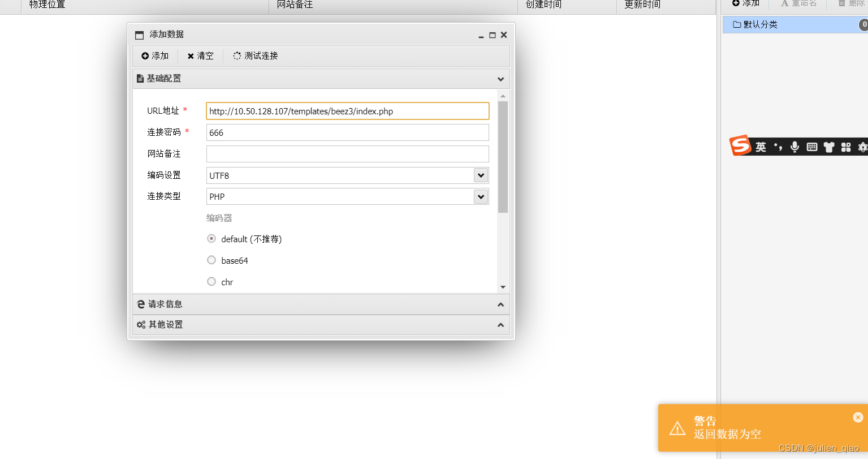Click 重命名 in the category panel toolbar

(x=799, y=3)
